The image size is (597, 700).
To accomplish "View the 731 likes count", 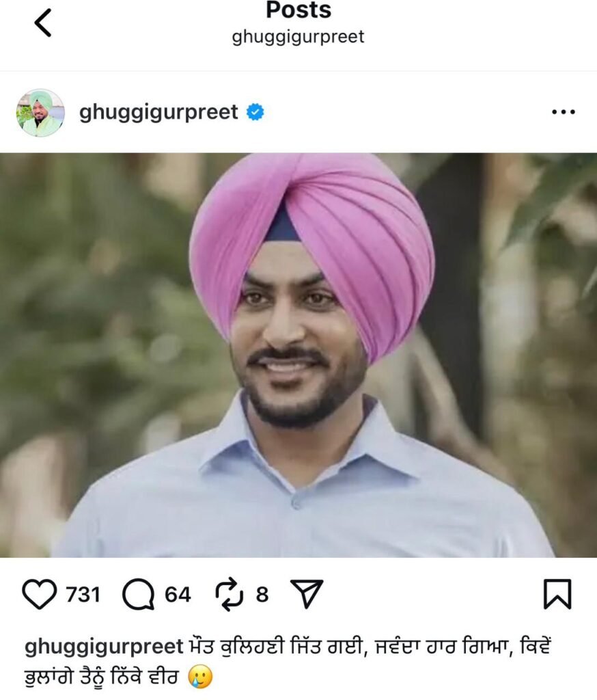I will 83,595.
